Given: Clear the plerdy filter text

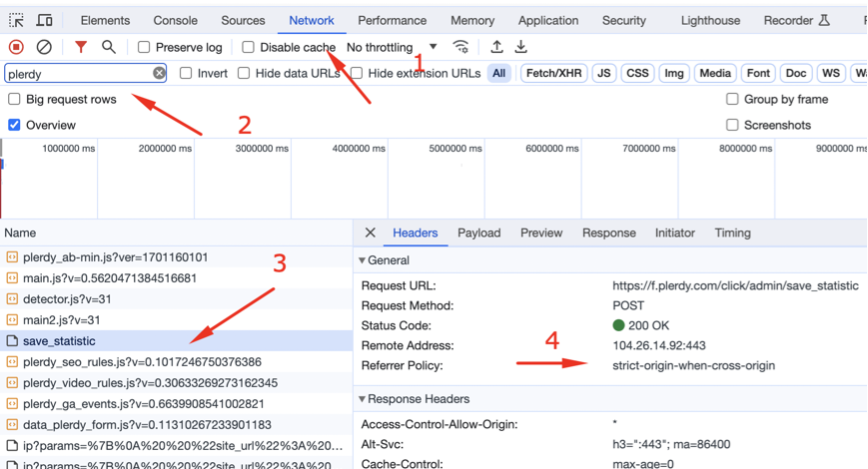Looking at the screenshot, I should pyautogui.click(x=159, y=73).
